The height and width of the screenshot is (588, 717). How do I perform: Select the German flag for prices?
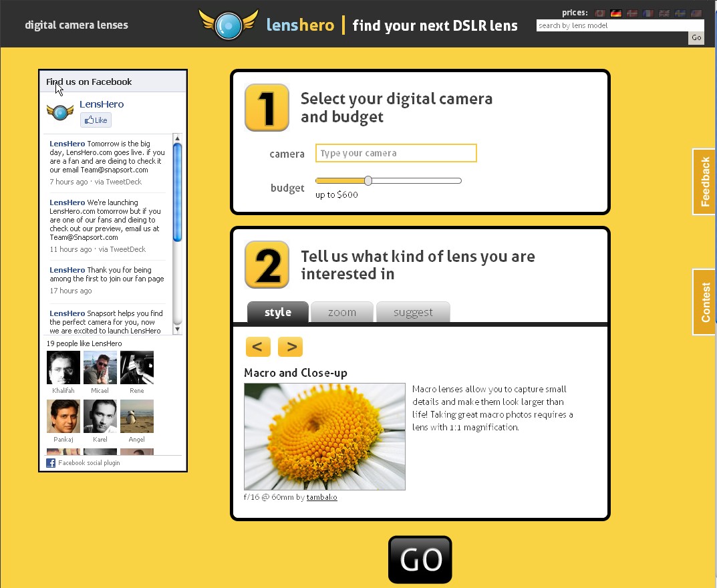(616, 13)
